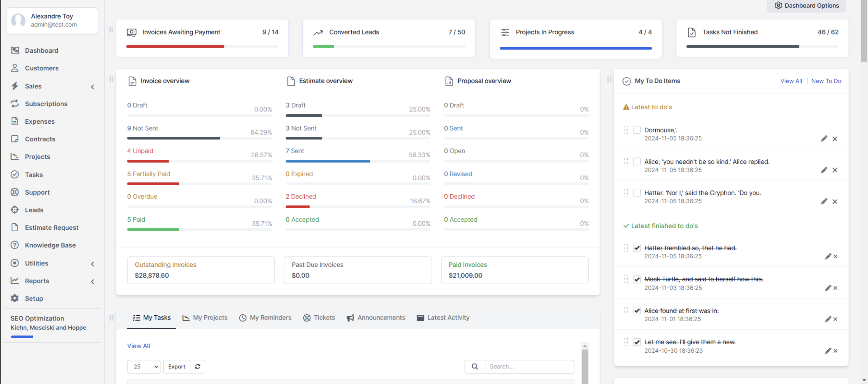Click the Expenses sidebar icon
Screen dimensions: 868x384
[x=14, y=121]
